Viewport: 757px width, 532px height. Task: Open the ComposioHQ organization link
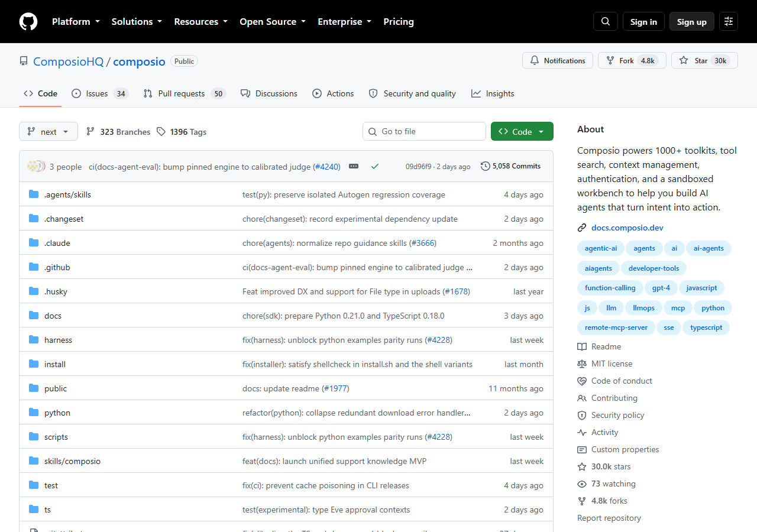click(x=69, y=61)
